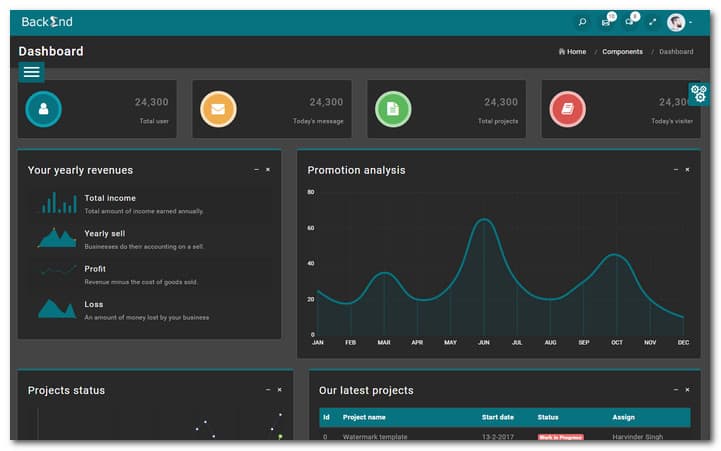Viewport: 721px width, 451px height.
Task: Collapse the Projects status panel
Action: click(268, 389)
